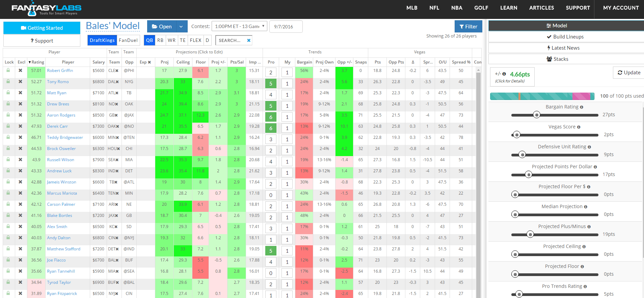644x298 pixels.
Task: Open the MLB menu
Action: (412, 8)
